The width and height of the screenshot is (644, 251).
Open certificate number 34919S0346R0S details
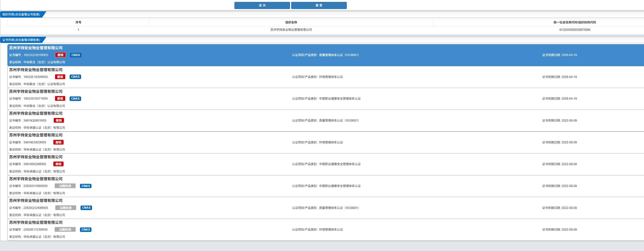35,164
